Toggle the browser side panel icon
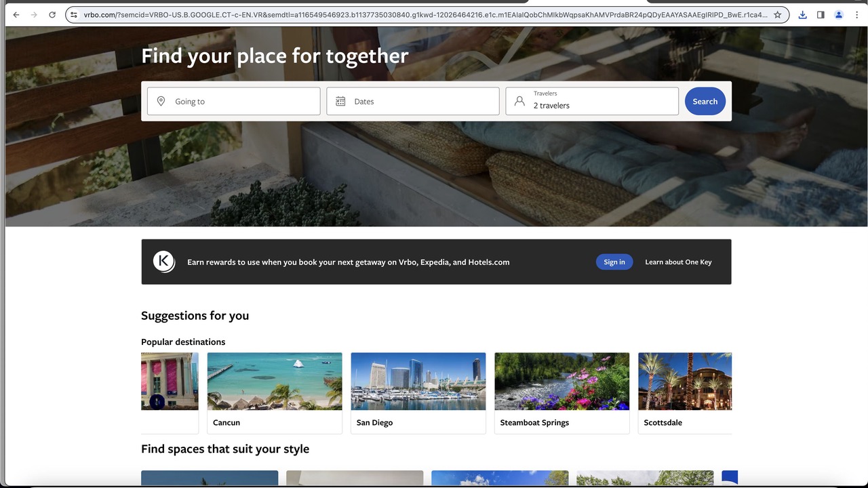This screenshot has height=488, width=868. click(x=821, y=15)
